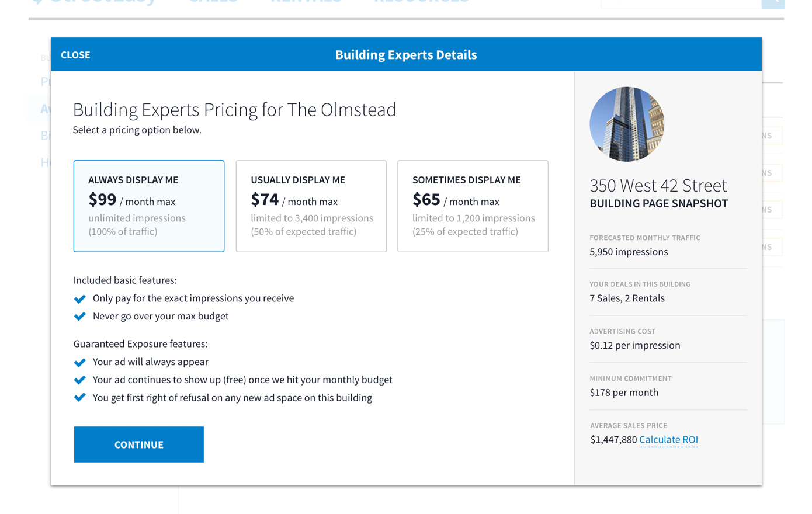
Task: Click the Continue button
Action: coord(139,444)
